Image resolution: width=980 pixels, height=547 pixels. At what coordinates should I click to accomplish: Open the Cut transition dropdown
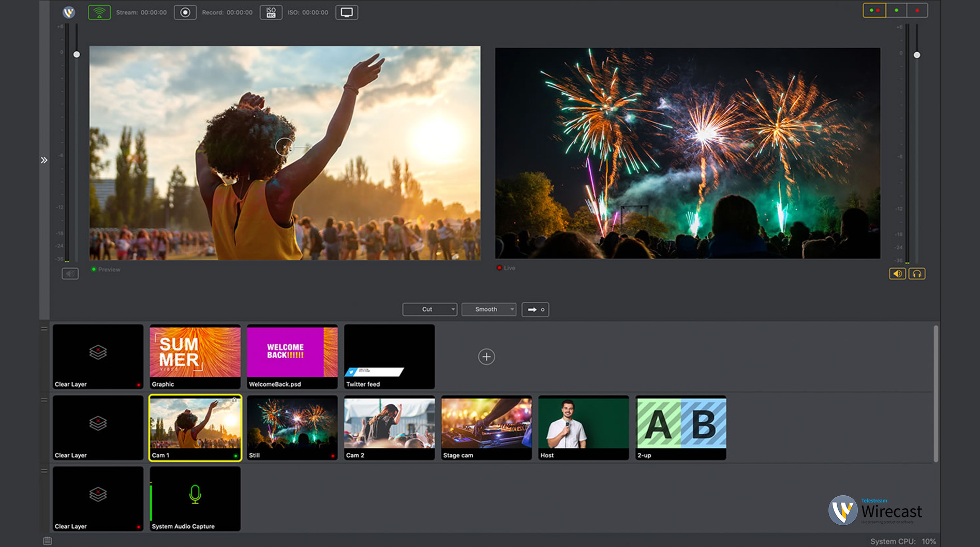(x=429, y=309)
